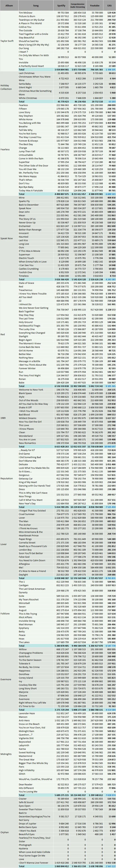The image size is (116, 868).
Task: Select the "Lavender Haze" song cell
Action: tap(36, 713)
